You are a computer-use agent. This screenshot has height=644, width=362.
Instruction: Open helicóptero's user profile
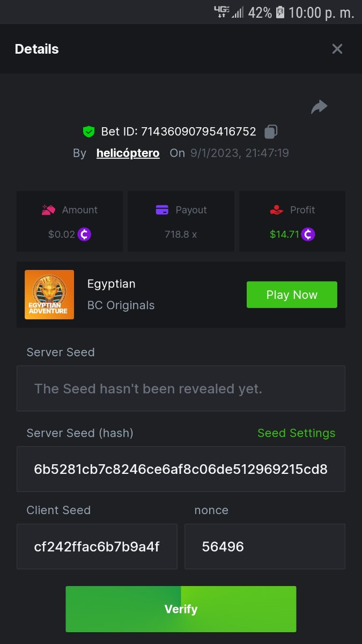(128, 153)
